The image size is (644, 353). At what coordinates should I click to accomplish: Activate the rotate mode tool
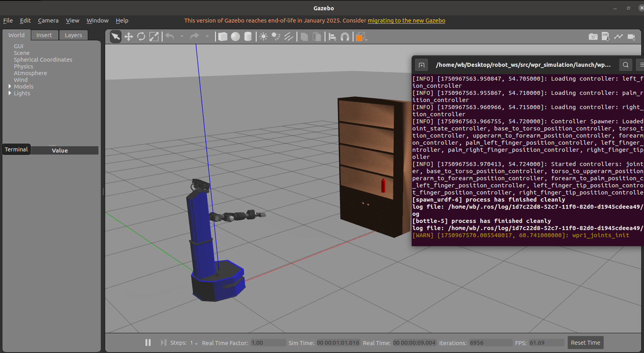pyautogui.click(x=141, y=37)
